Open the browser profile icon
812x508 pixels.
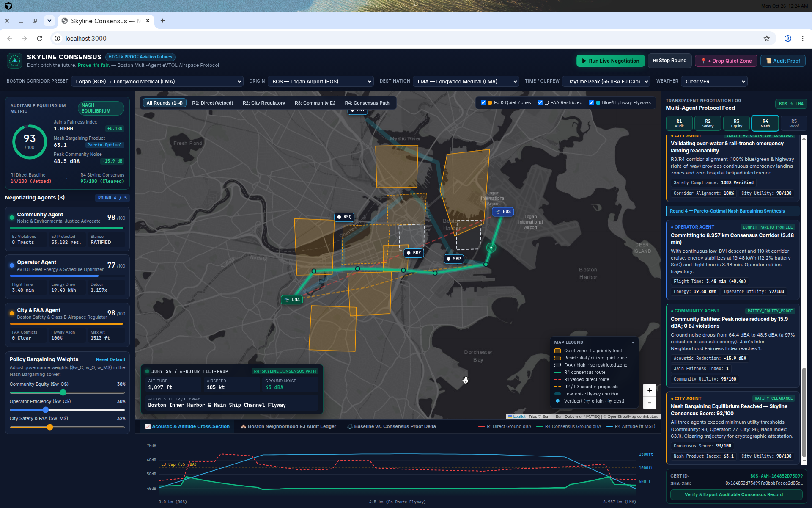[x=788, y=39]
